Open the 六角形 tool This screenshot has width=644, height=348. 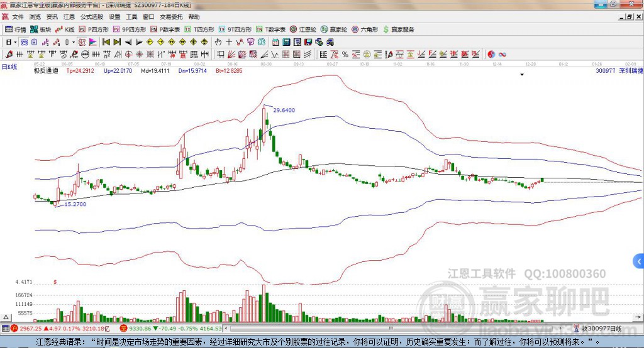pyautogui.click(x=365, y=30)
